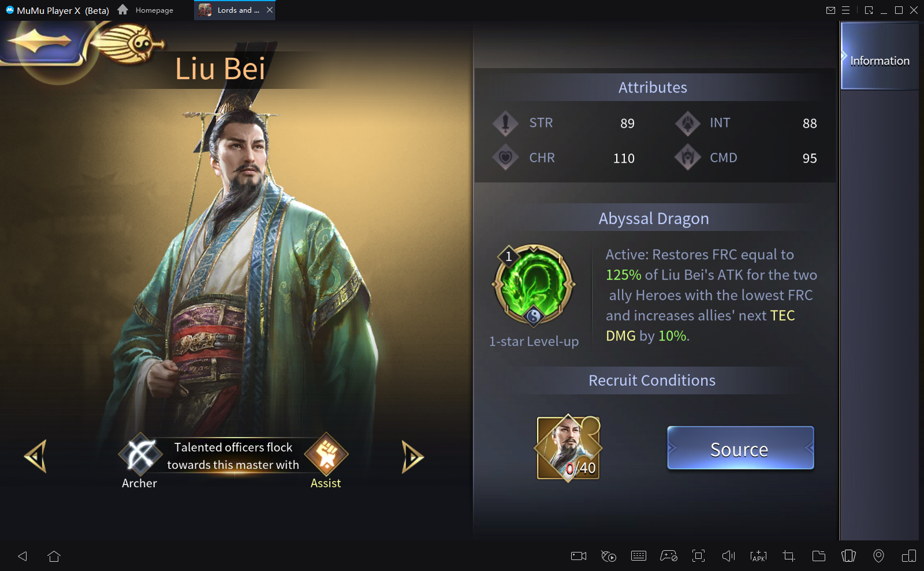
Task: Click the screen recording camera icon
Action: click(579, 556)
